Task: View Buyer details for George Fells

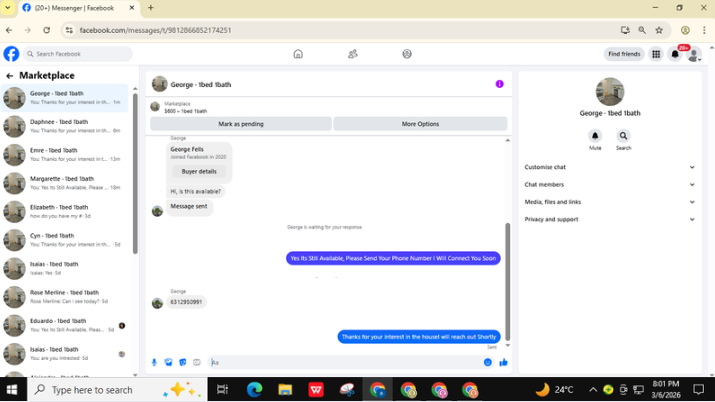Action: [199, 171]
